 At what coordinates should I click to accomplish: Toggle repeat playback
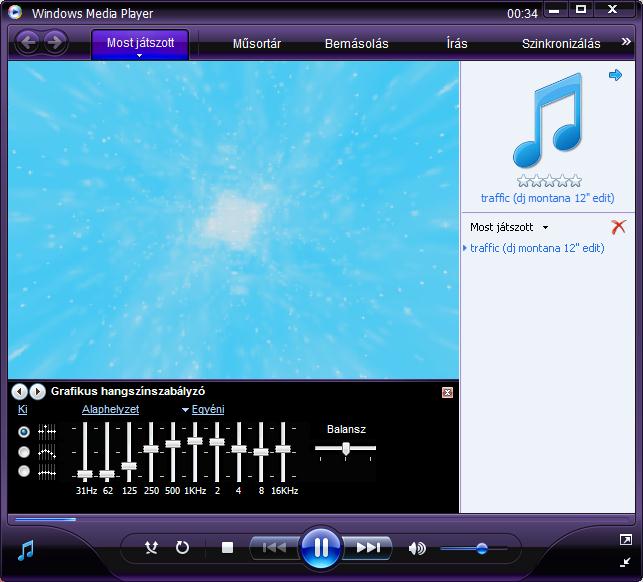click(182, 547)
